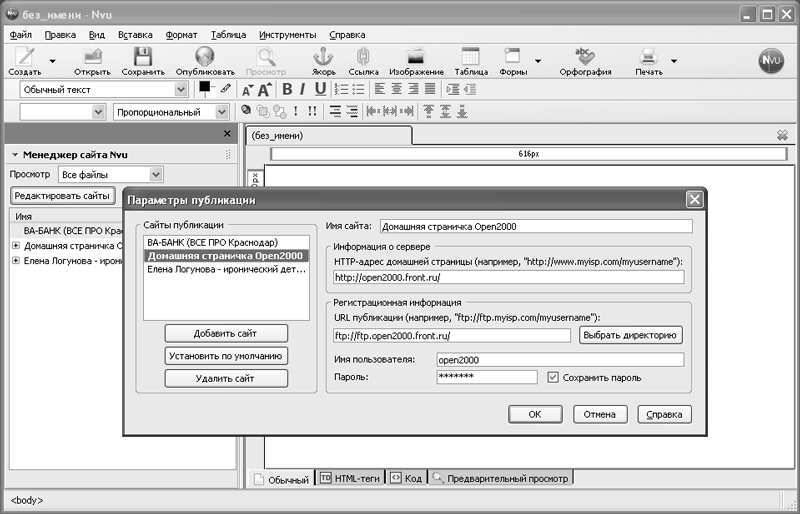
Task: Open the text color swatch
Action: [x=206, y=88]
